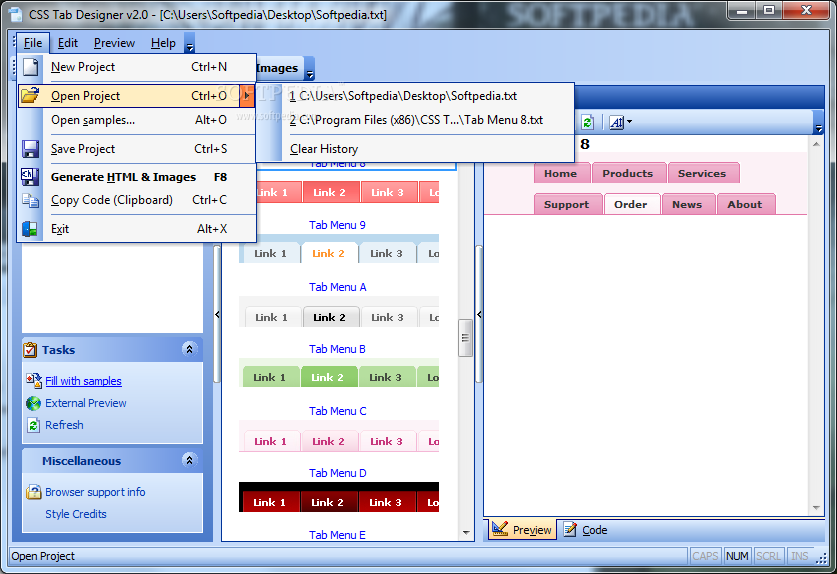Click the styles list scrollbar thumb
The image size is (837, 574).
pos(465,337)
